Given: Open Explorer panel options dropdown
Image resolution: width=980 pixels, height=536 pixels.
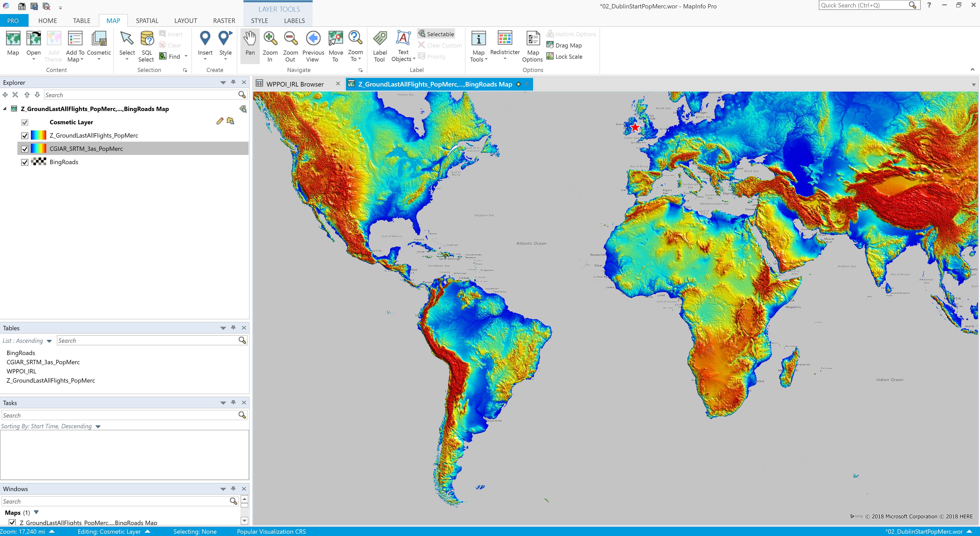Looking at the screenshot, I should point(223,82).
